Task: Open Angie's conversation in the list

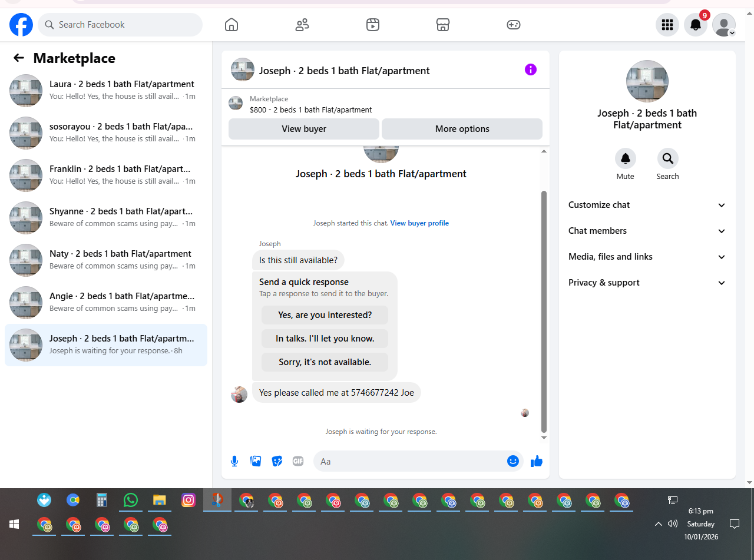Action: (106, 303)
